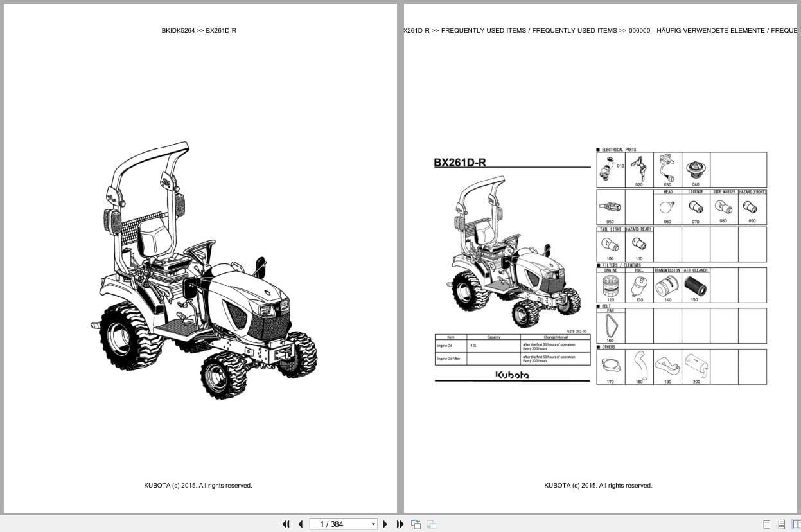Click part 060 head light bulb
This screenshot has width=801, height=532.
coord(667,208)
